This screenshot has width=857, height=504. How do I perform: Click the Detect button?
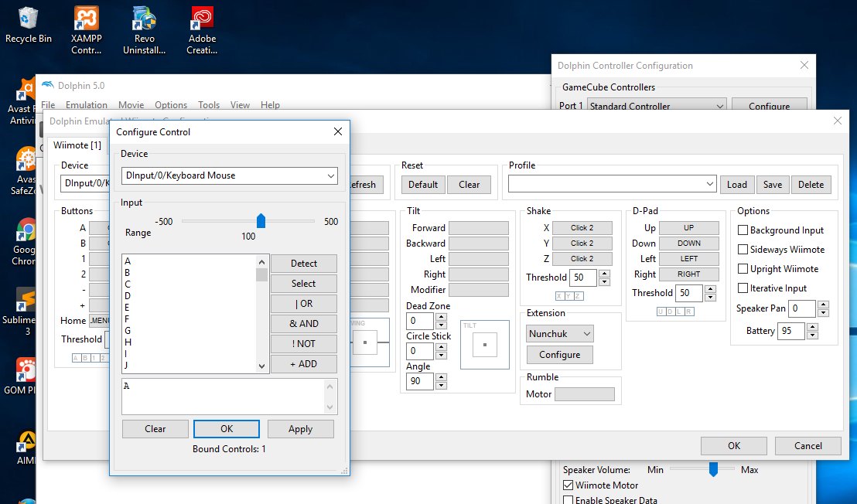click(303, 263)
